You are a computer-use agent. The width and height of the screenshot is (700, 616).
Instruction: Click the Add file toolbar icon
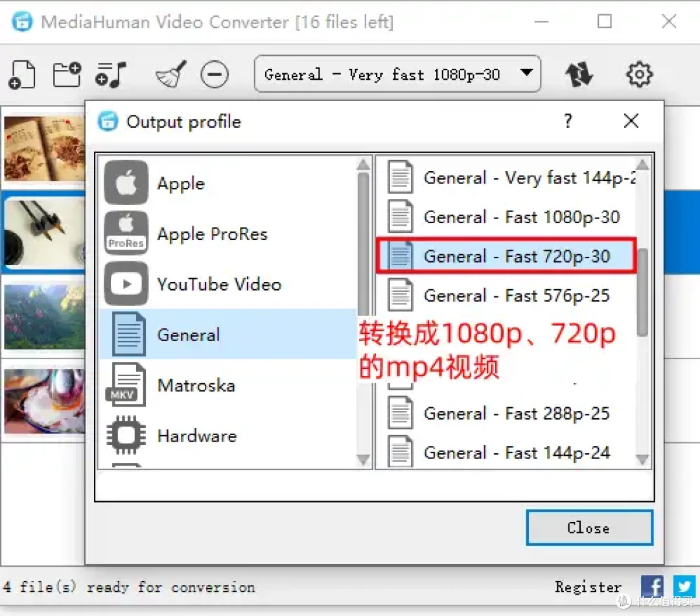tap(21, 74)
